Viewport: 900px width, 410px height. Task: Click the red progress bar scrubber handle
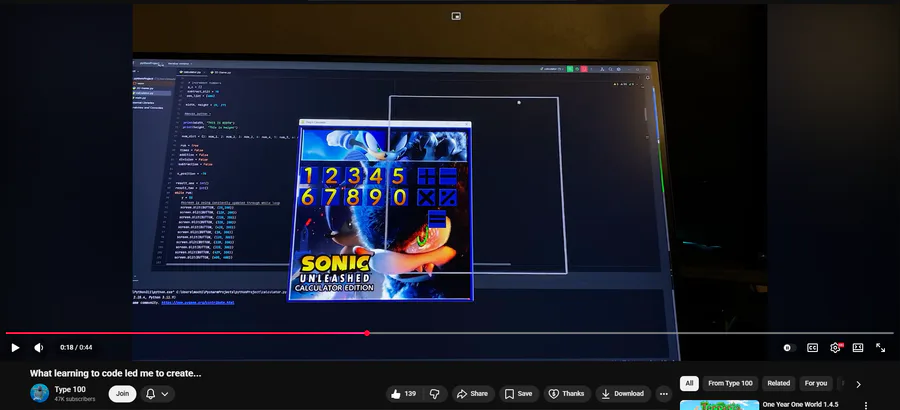pos(367,333)
